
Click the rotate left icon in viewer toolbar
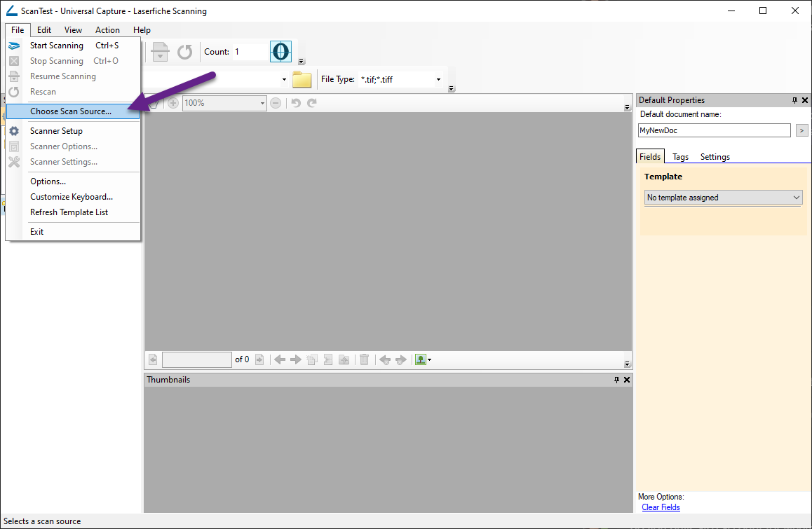click(x=296, y=103)
